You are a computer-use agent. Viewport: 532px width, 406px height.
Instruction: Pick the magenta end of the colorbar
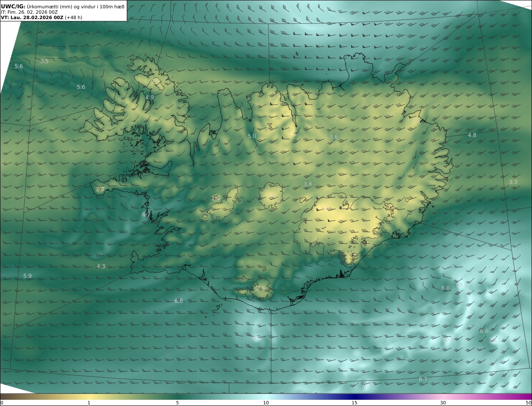click(527, 396)
